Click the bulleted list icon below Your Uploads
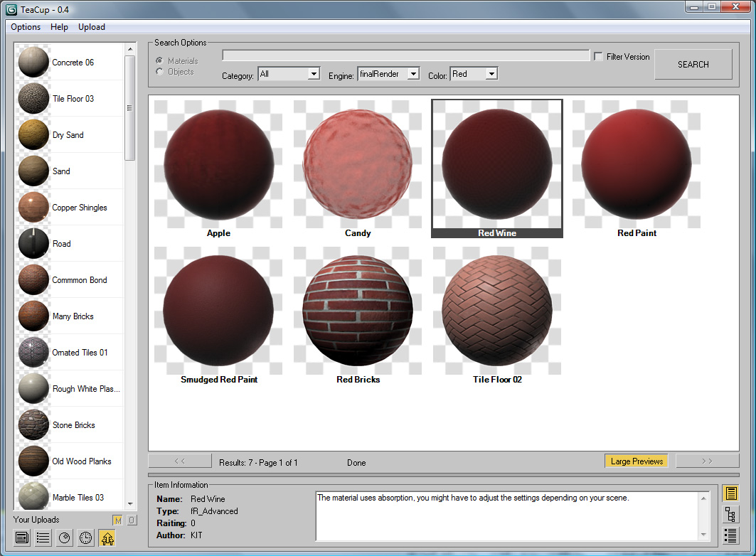This screenshot has width=756, height=556. 43,538
